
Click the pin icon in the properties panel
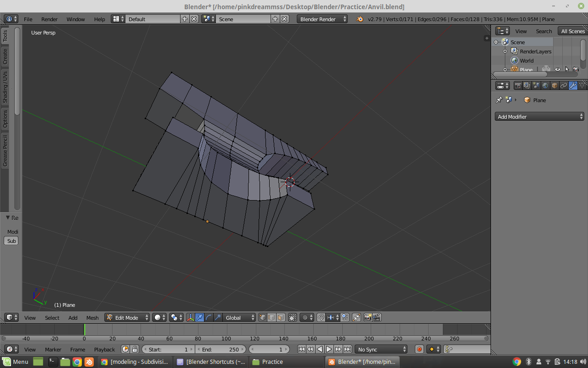(499, 100)
